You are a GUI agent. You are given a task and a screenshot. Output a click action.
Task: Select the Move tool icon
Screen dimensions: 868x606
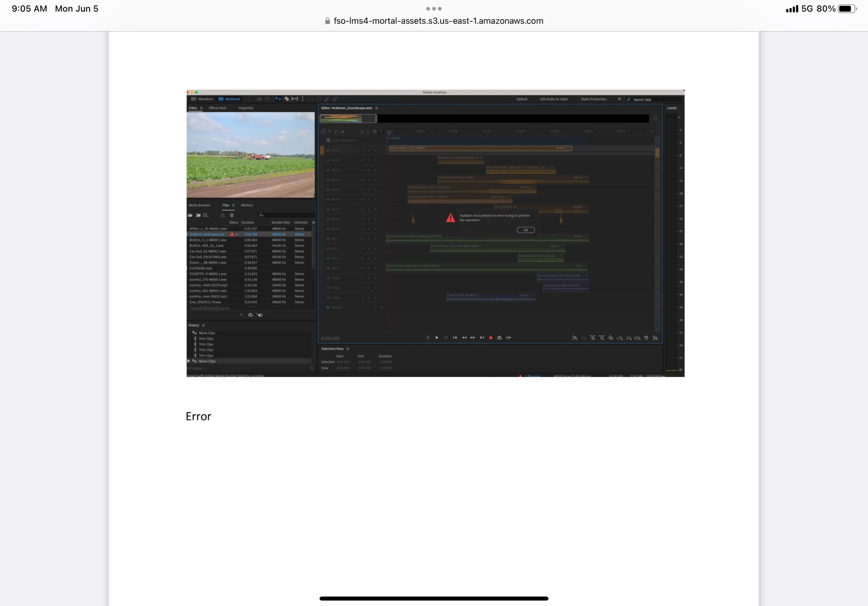[278, 99]
